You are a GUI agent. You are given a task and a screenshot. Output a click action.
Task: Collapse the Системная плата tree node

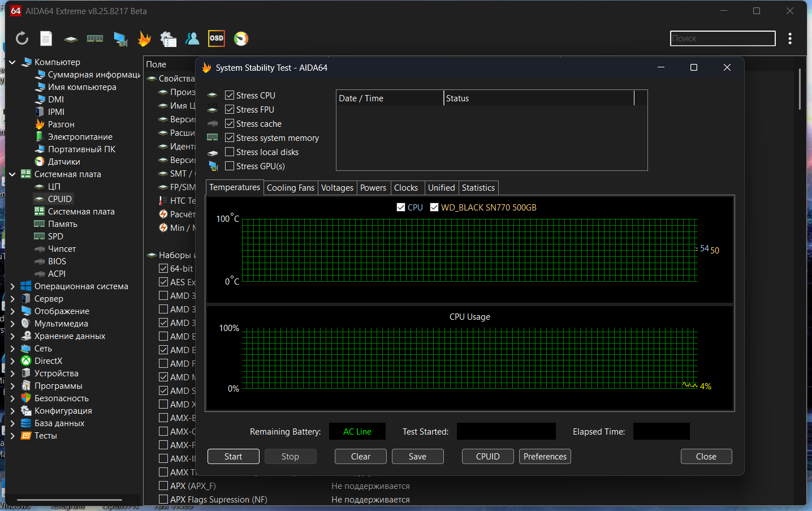12,174
